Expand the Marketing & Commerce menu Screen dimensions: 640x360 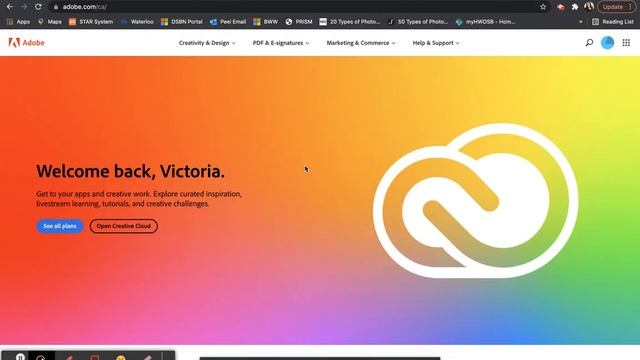pyautogui.click(x=361, y=43)
